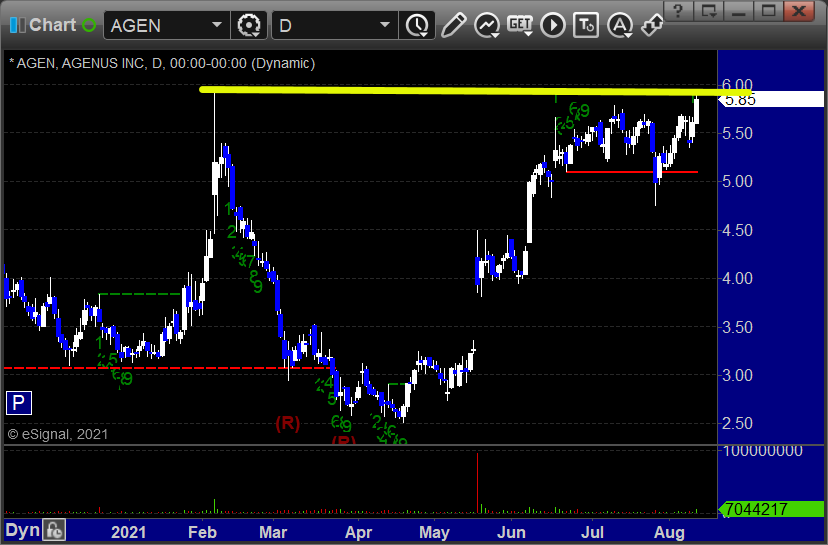The image size is (828, 545).
Task: Click the green link circle indicator
Action: pos(89,25)
